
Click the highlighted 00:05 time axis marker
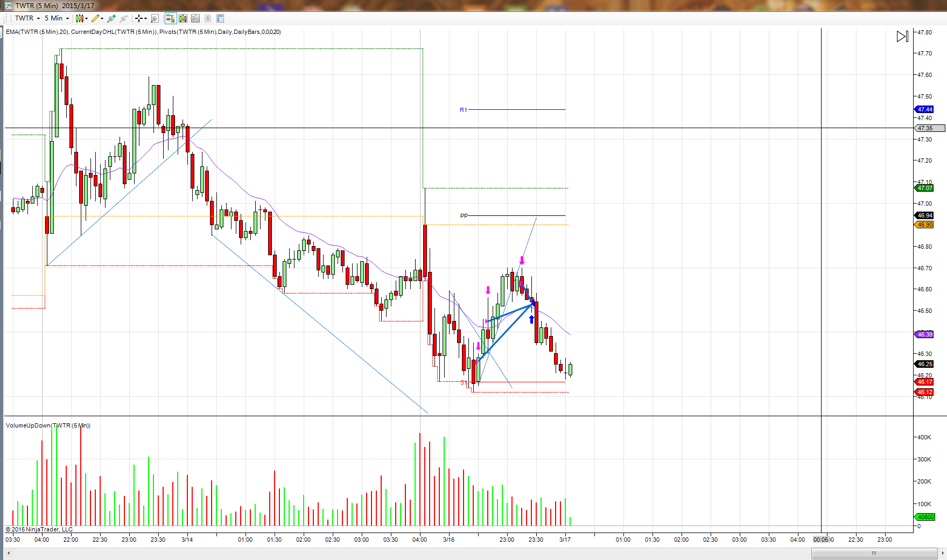pos(821,540)
